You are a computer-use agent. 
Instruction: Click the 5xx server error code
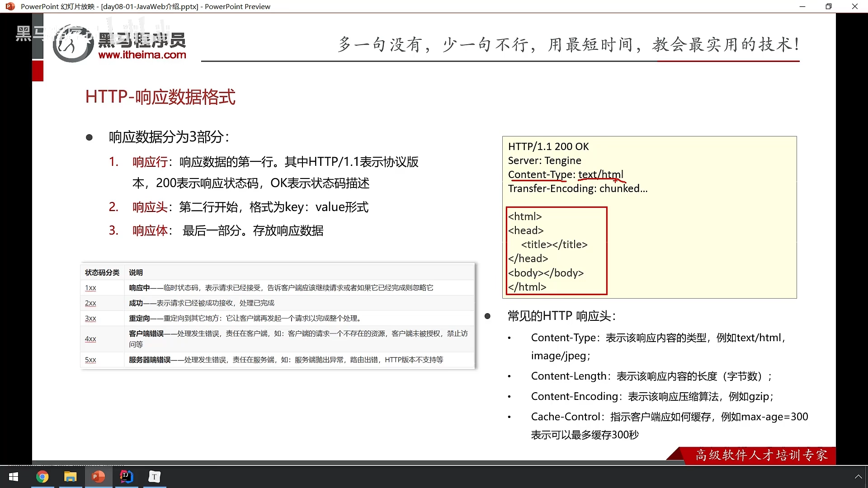90,360
